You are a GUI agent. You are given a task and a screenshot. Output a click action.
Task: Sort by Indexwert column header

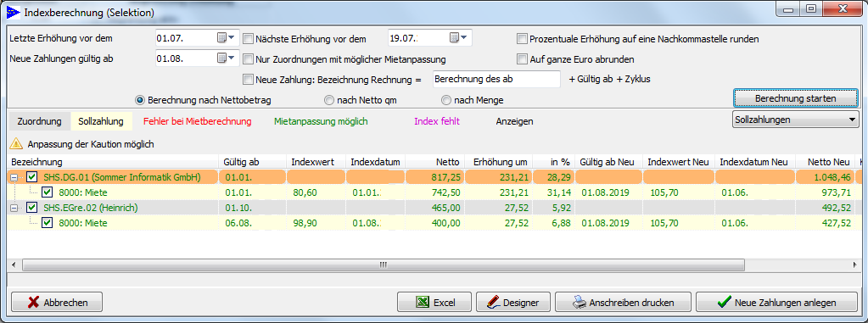(x=316, y=162)
